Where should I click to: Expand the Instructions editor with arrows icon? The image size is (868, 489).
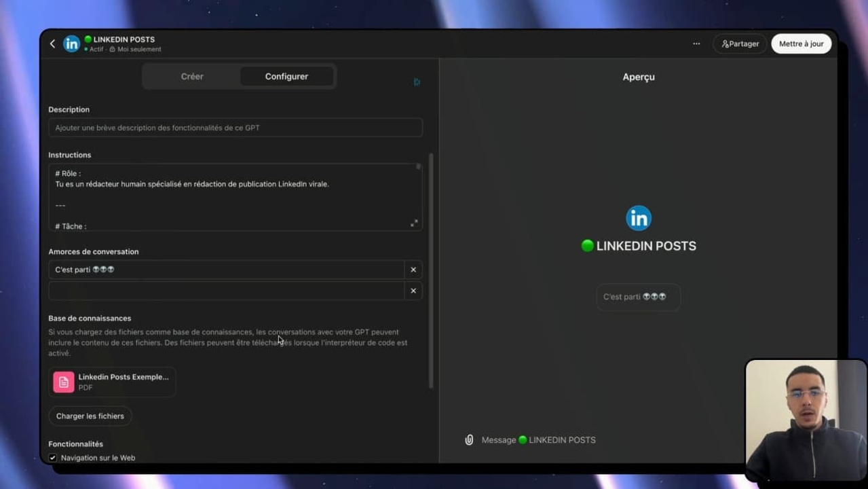click(414, 223)
